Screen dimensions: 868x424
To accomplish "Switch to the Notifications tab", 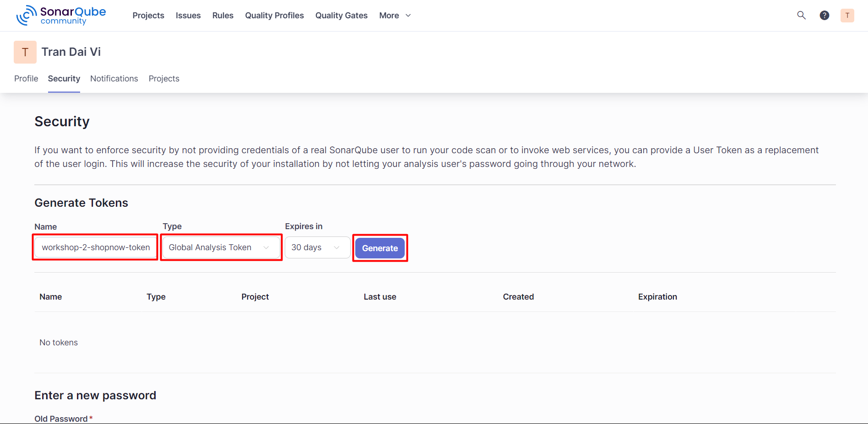I will [x=114, y=78].
